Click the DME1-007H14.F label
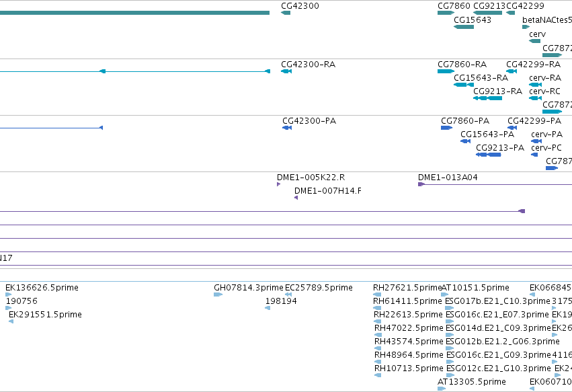This screenshot has height=392, width=572. 328,191
